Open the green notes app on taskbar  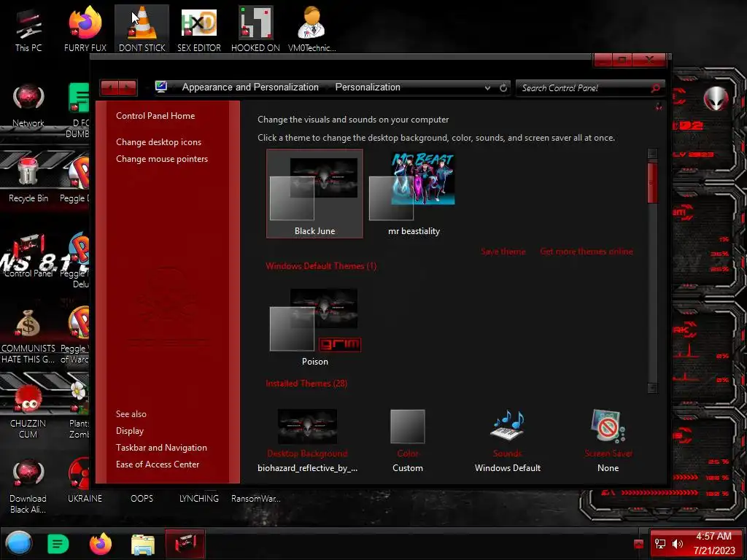click(x=58, y=543)
